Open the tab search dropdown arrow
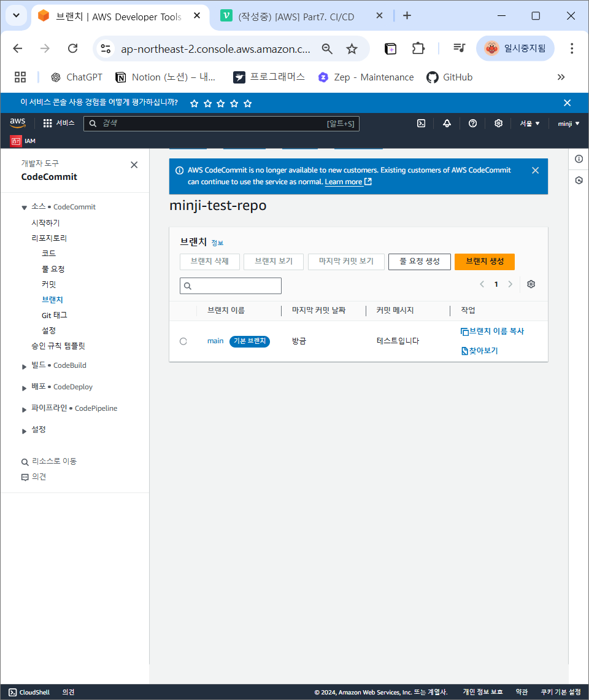Screen dimensions: 589x700 tap(16, 15)
